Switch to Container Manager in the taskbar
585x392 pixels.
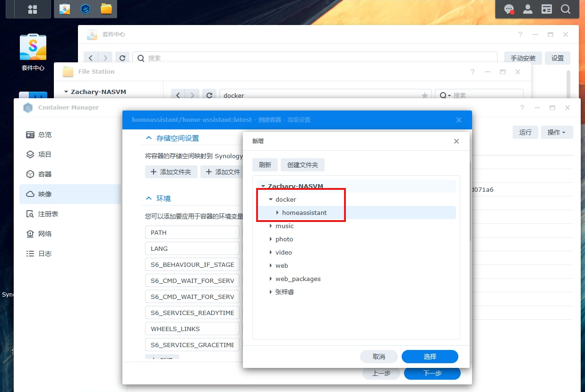click(86, 9)
